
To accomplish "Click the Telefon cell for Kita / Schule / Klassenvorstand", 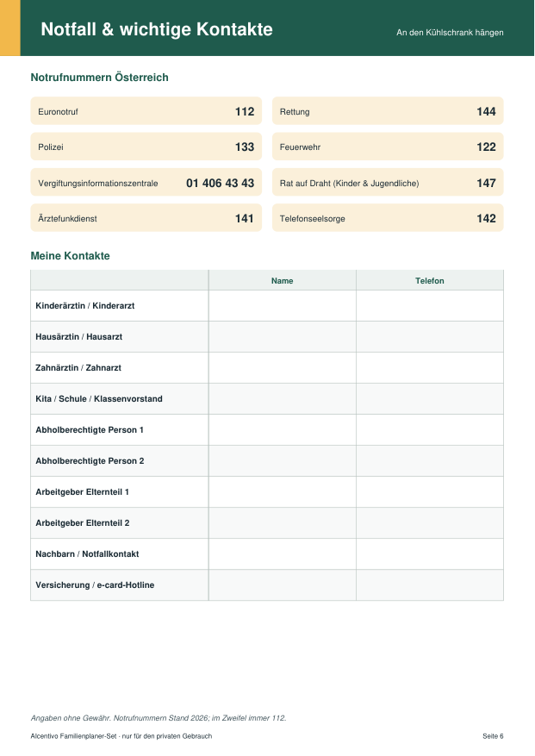I will 430,399.
